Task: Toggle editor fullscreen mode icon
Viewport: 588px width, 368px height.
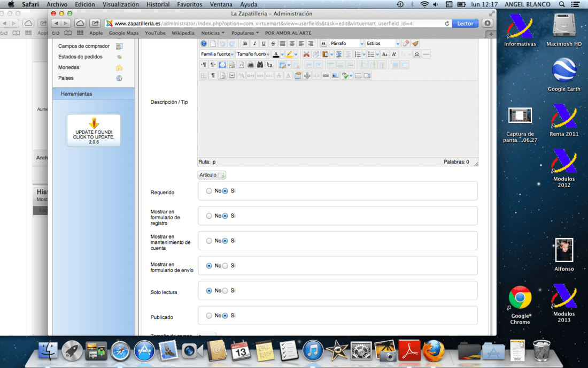Action: [x=222, y=65]
